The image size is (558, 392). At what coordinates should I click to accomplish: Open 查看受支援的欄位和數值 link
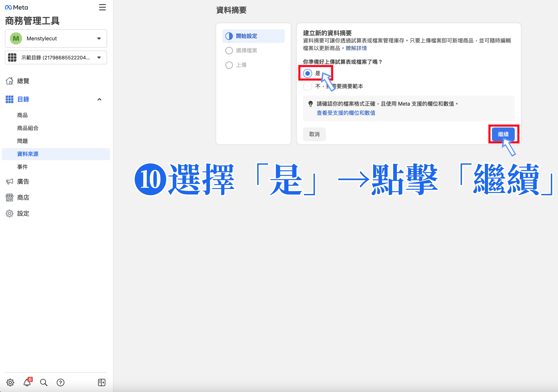346,113
